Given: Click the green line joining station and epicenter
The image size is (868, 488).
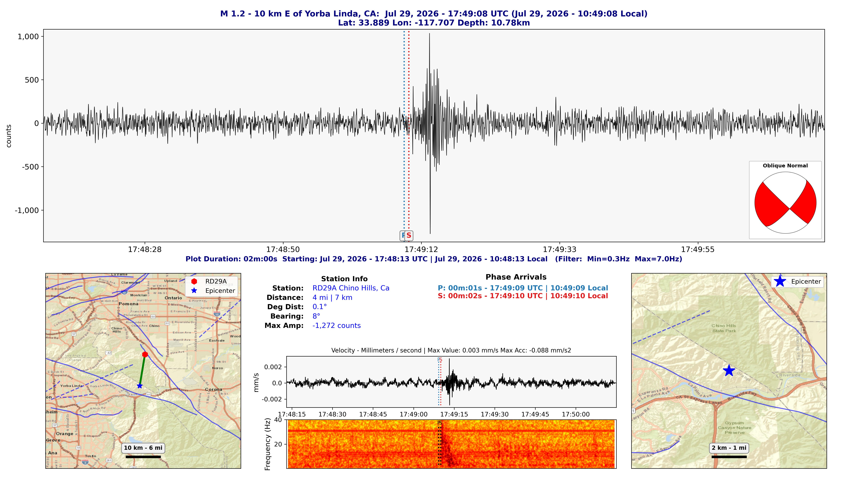Looking at the screenshot, I should point(142,370).
